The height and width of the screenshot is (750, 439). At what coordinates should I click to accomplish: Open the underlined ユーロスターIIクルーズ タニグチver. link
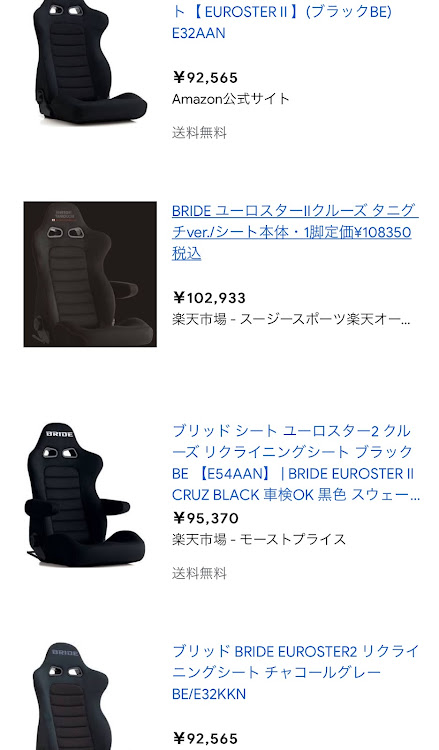tap(295, 232)
